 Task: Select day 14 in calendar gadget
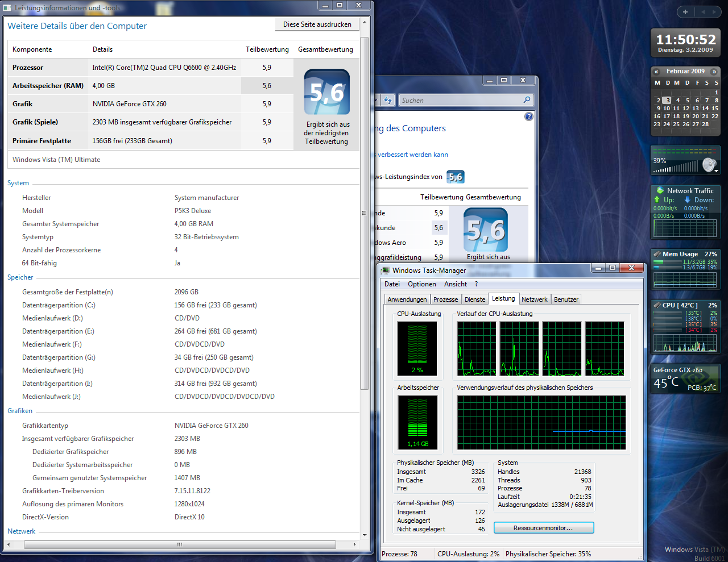tap(705, 108)
